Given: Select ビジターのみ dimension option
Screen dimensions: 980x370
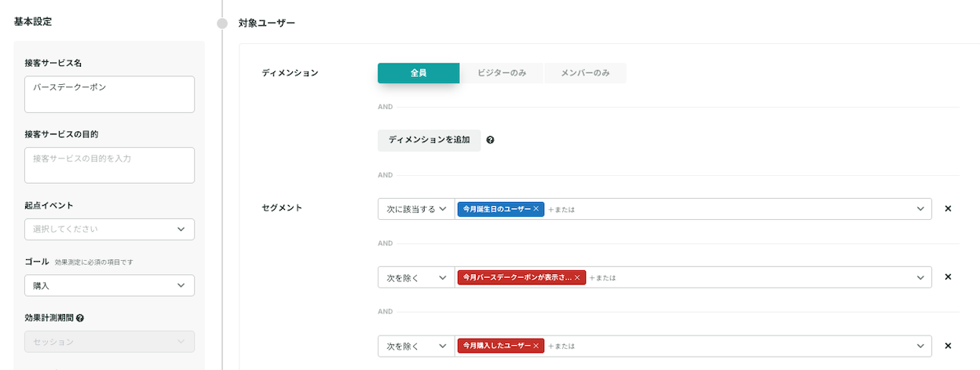Looking at the screenshot, I should 502,73.
